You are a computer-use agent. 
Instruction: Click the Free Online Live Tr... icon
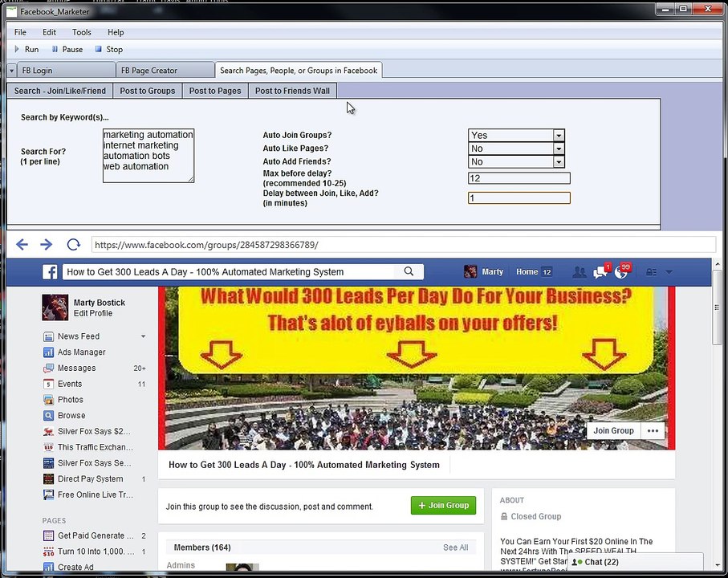click(x=48, y=495)
